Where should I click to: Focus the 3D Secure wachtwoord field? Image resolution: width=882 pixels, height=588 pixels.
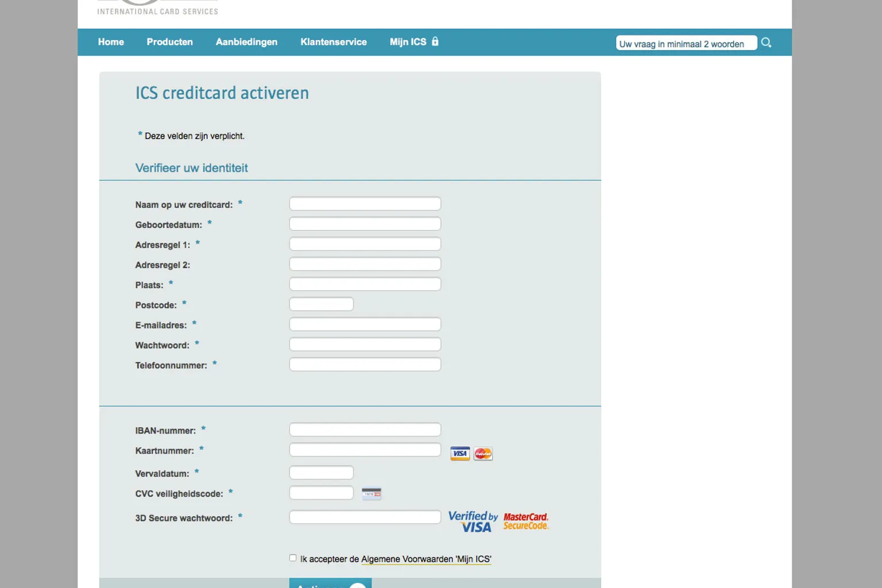tap(365, 517)
